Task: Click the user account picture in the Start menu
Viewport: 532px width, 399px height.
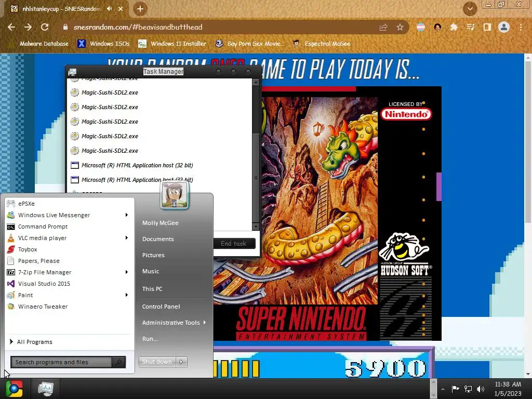Action: point(175,195)
